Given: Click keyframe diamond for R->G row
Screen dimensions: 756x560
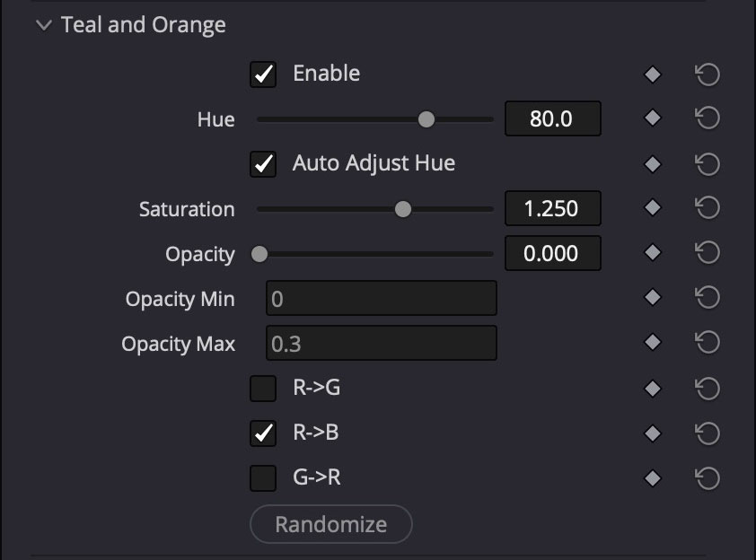Looking at the screenshot, I should (653, 389).
